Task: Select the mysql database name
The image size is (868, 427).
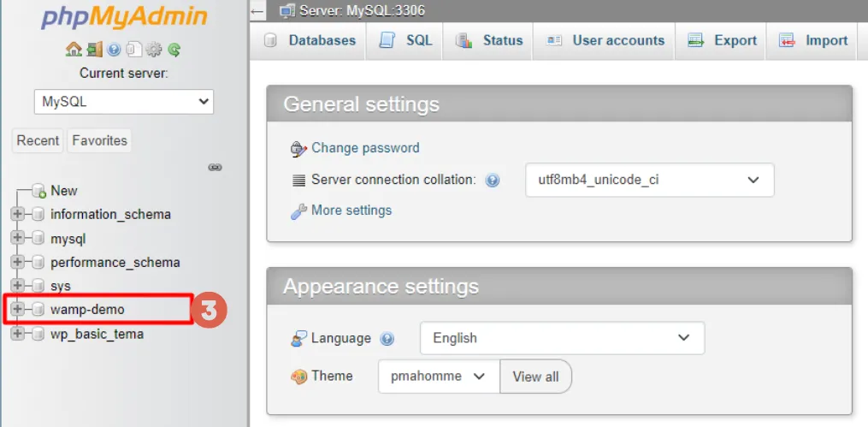Action: [x=68, y=240]
